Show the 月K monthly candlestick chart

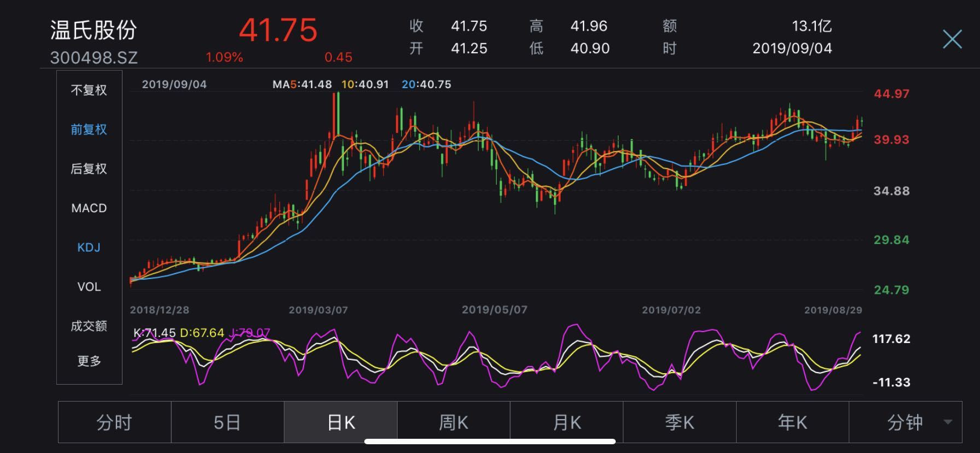coord(567,422)
